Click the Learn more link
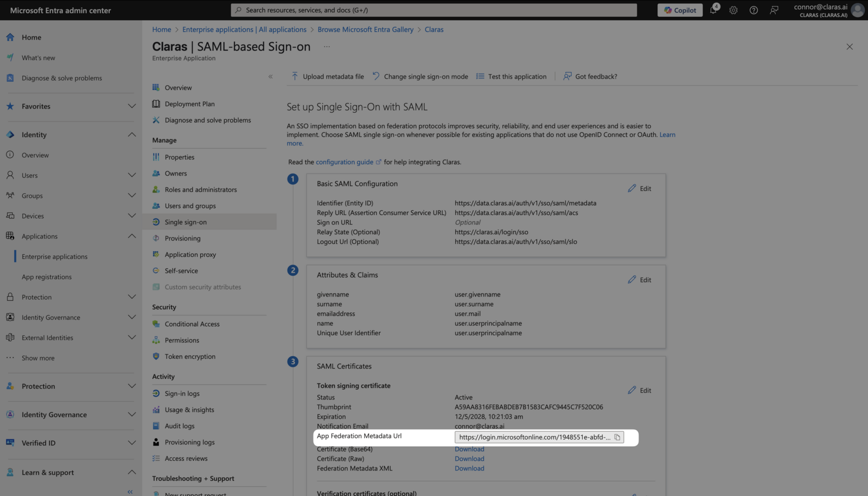This screenshot has width=868, height=496. [667, 134]
